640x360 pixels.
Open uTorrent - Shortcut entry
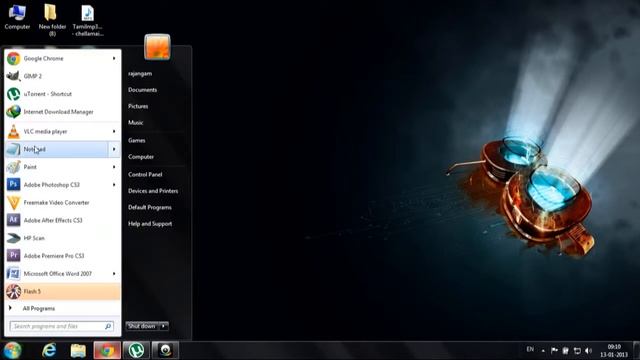(x=62, y=94)
